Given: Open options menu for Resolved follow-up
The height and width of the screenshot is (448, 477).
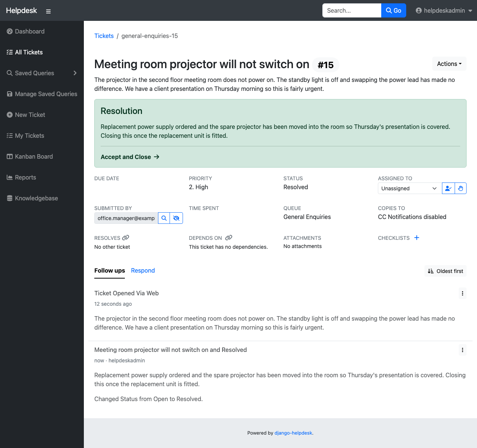Looking at the screenshot, I should (462, 350).
